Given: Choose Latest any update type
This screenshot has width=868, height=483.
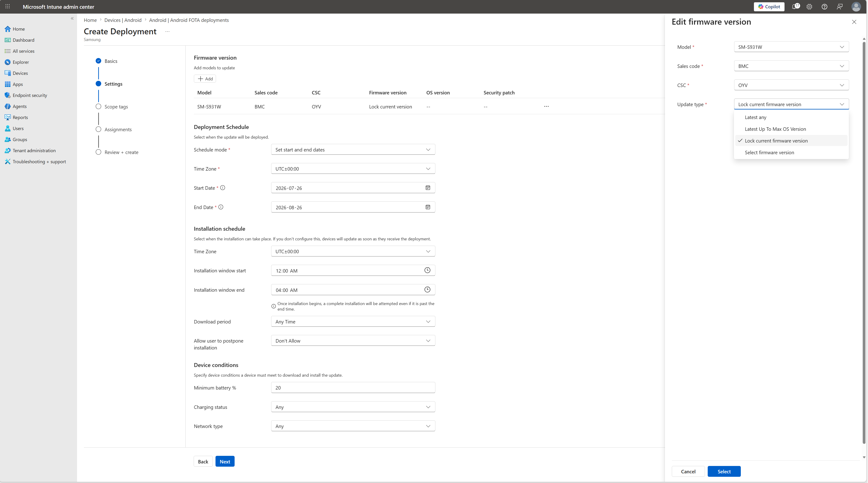Looking at the screenshot, I should (x=791, y=117).
